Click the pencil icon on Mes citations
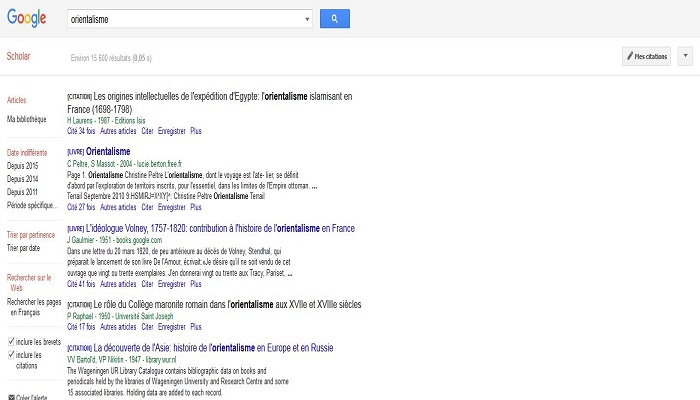The image size is (700, 400). pyautogui.click(x=628, y=57)
